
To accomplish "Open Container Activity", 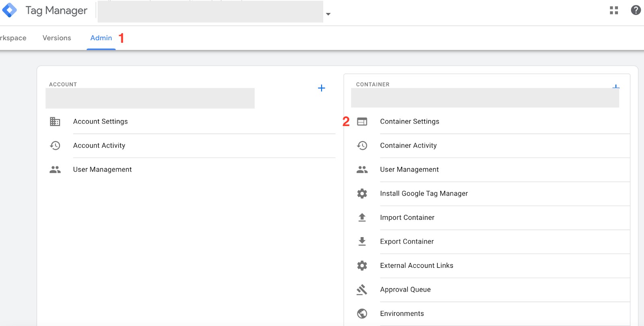I will point(408,146).
